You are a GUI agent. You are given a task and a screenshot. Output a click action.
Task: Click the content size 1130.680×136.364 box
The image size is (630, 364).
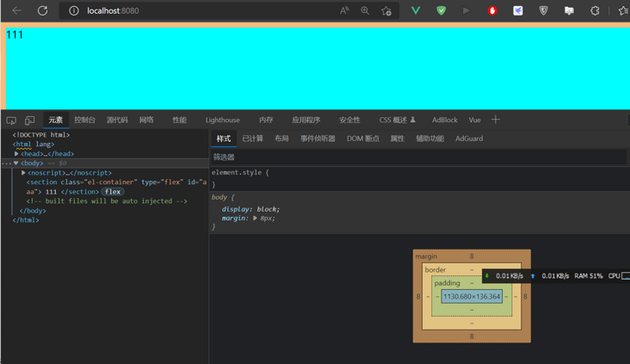[x=472, y=297]
